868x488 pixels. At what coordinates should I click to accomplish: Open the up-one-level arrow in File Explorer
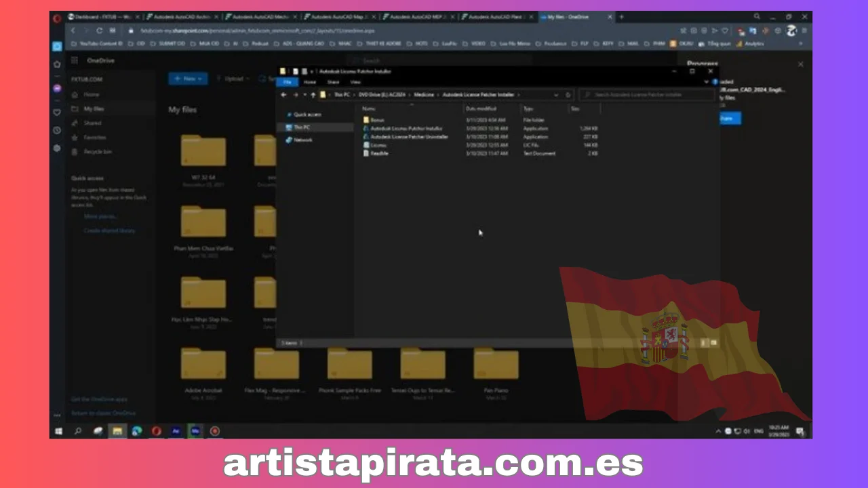tap(313, 95)
